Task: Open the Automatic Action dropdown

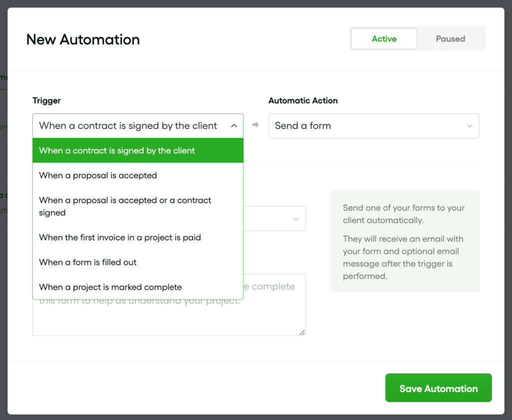Action: (373, 125)
